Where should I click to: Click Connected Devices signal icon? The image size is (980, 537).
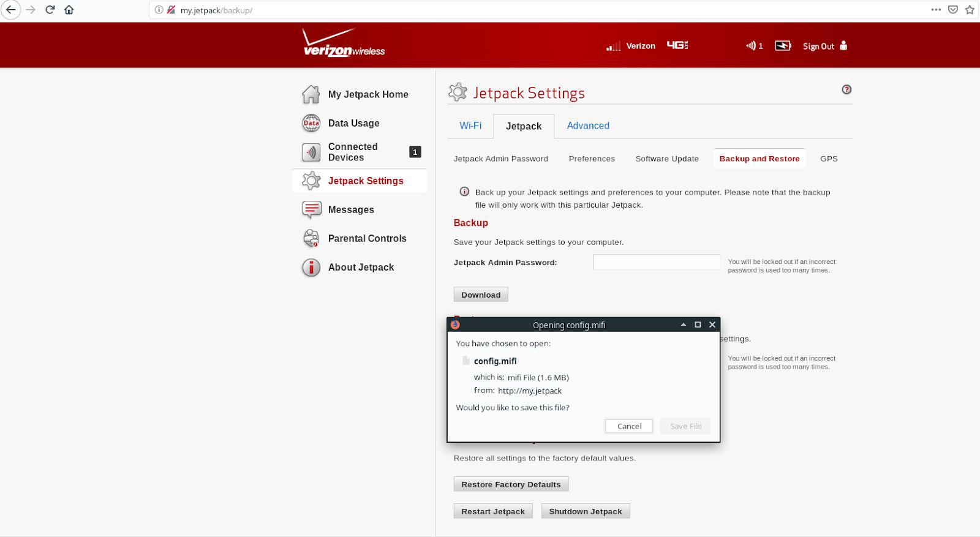(311, 152)
